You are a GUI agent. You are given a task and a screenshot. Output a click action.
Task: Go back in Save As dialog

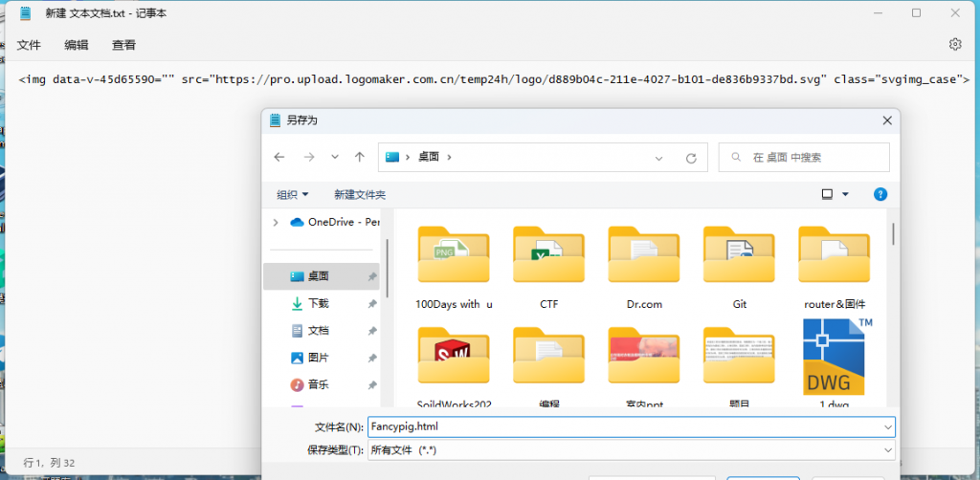(279, 158)
